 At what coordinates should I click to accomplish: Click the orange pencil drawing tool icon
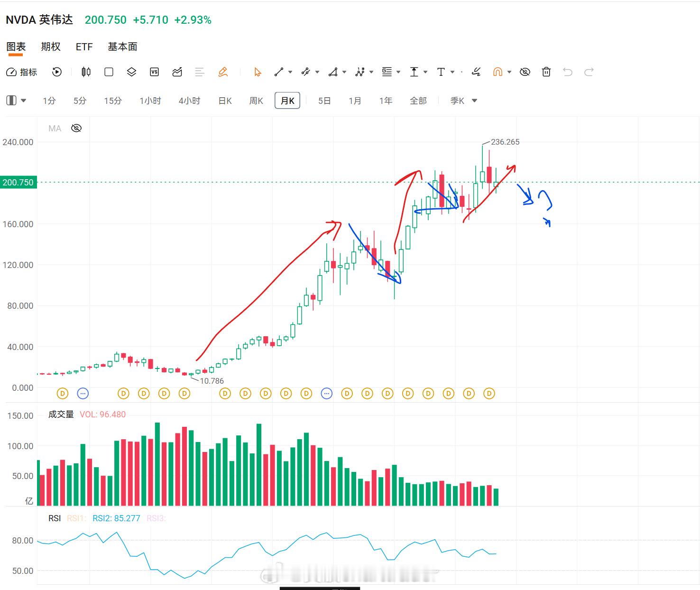(x=223, y=72)
